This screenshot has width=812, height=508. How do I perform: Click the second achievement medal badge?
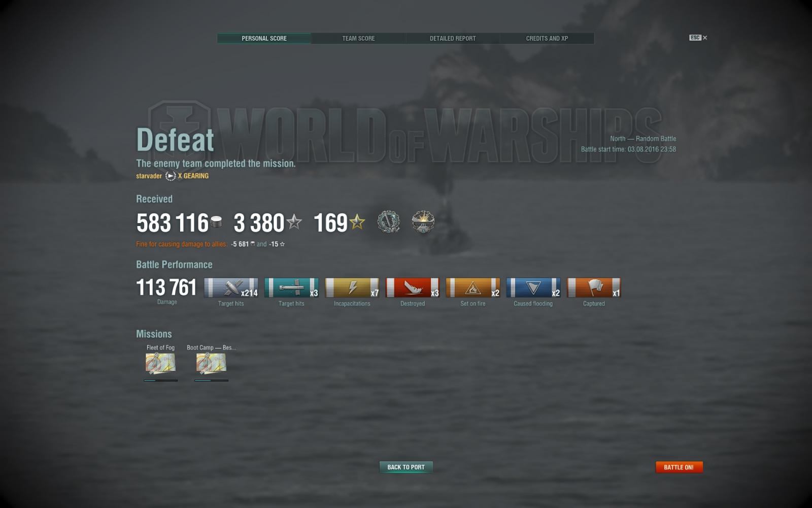pos(423,222)
